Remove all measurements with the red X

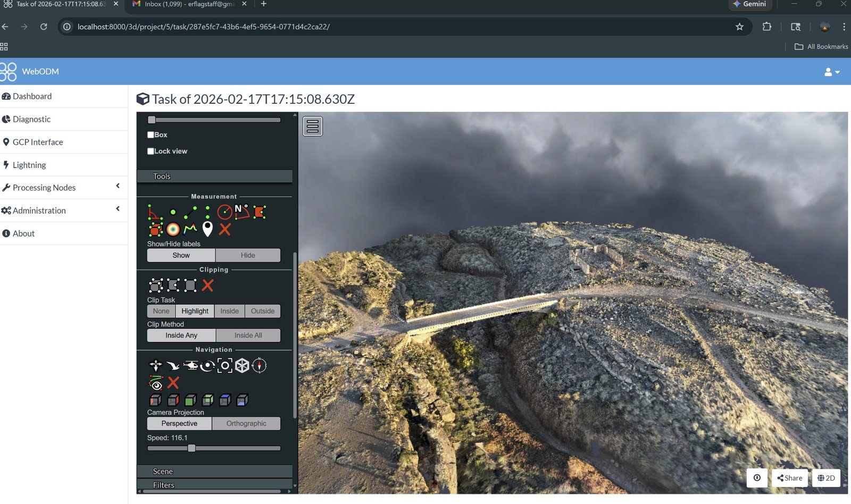(224, 229)
